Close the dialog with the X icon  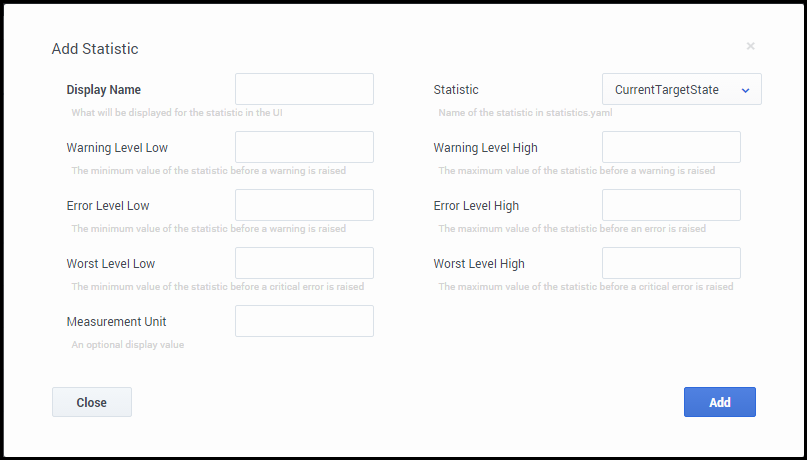coord(750,46)
